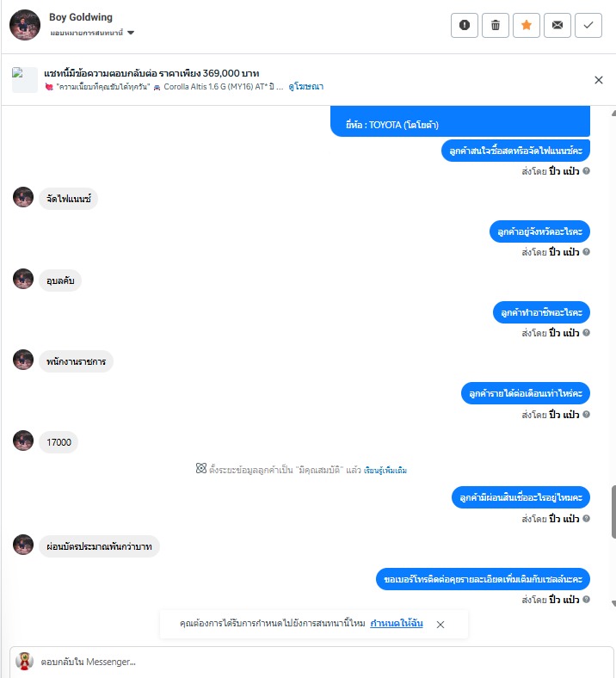Delete conversation using trash can icon
This screenshot has width=616, height=678.
pos(496,25)
